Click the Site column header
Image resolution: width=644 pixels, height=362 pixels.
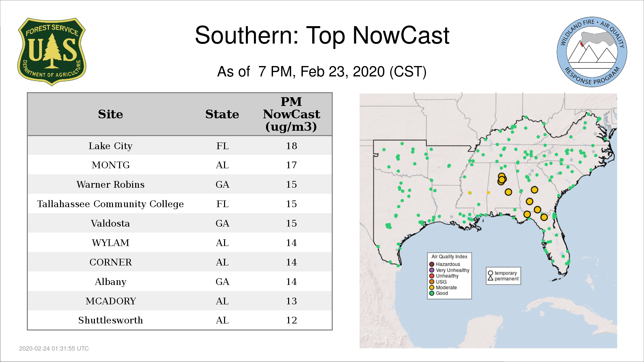pyautogui.click(x=110, y=114)
